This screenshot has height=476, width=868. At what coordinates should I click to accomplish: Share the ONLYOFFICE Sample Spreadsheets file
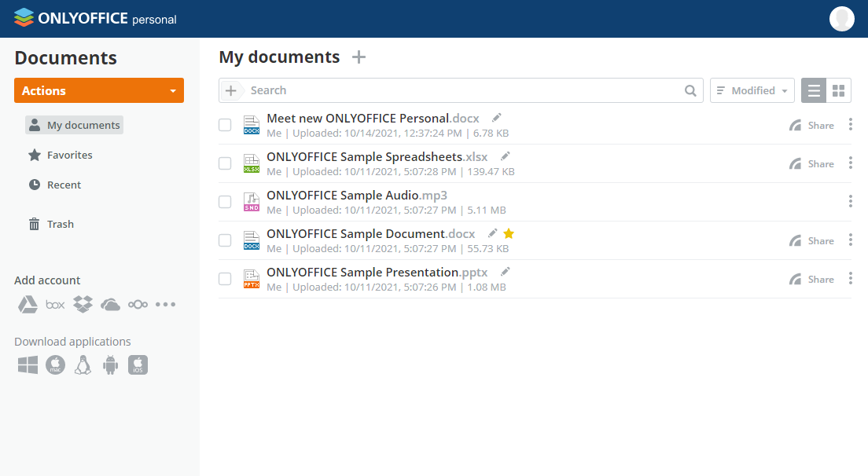[812, 164]
